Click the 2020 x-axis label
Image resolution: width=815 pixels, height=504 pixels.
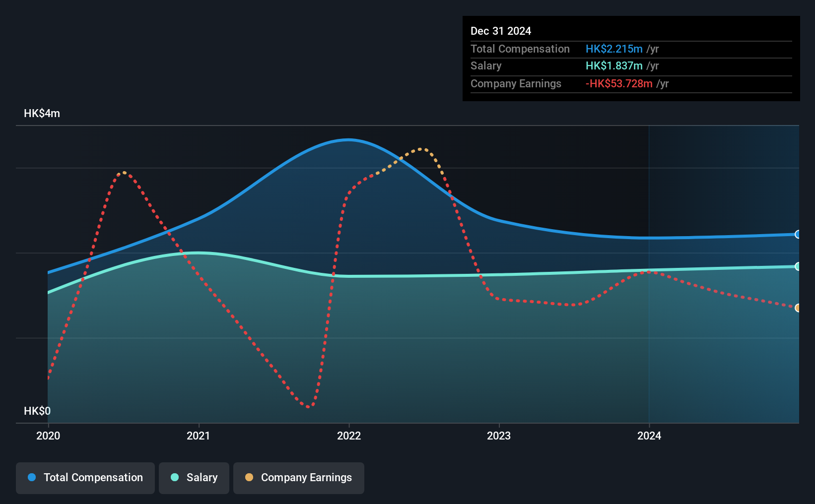click(x=48, y=436)
